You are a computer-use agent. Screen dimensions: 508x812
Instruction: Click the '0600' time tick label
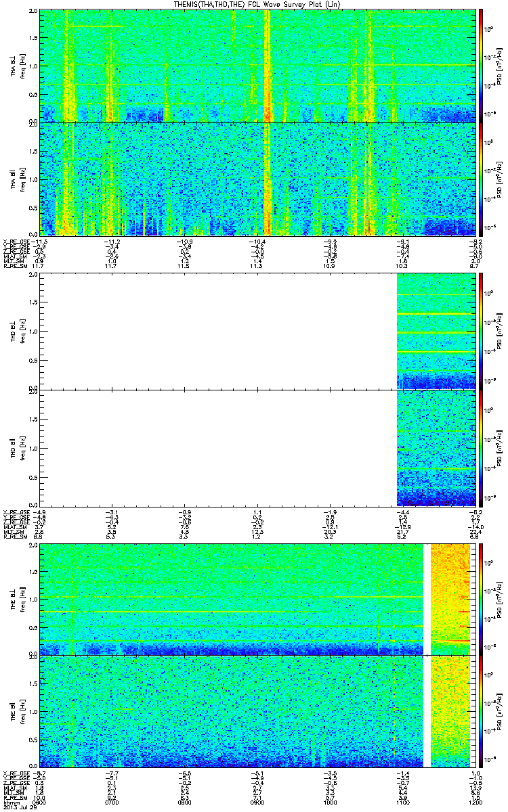point(40,802)
